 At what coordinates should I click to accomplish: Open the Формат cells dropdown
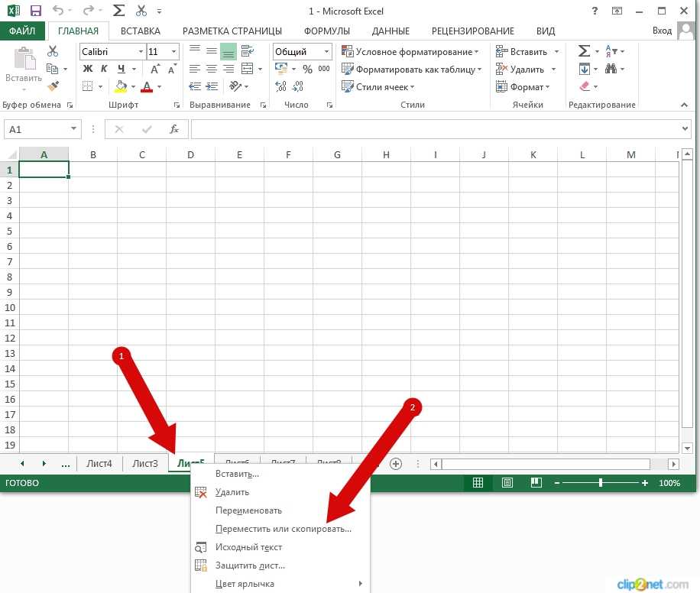523,86
